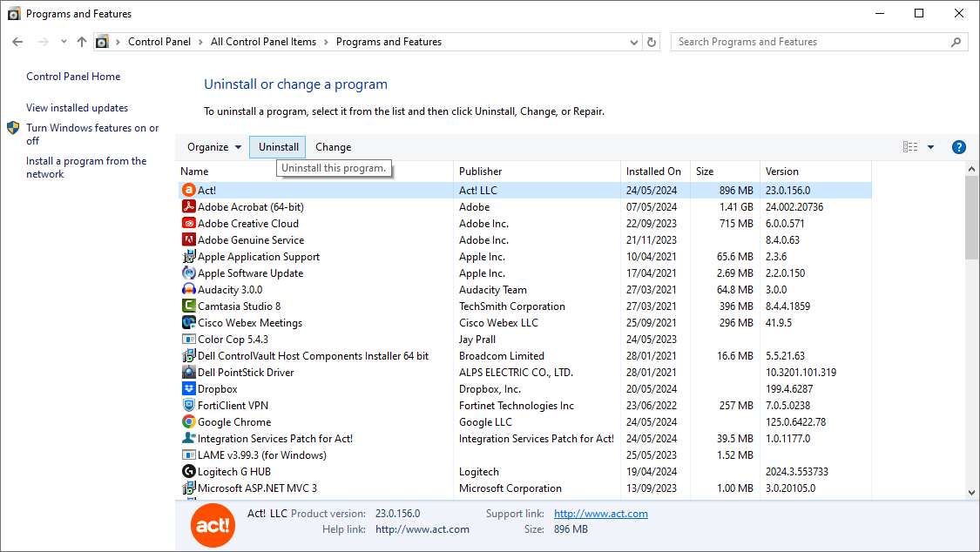Refresh the list using the refresh icon
Screen dimensions: 980x552
[x=651, y=41]
